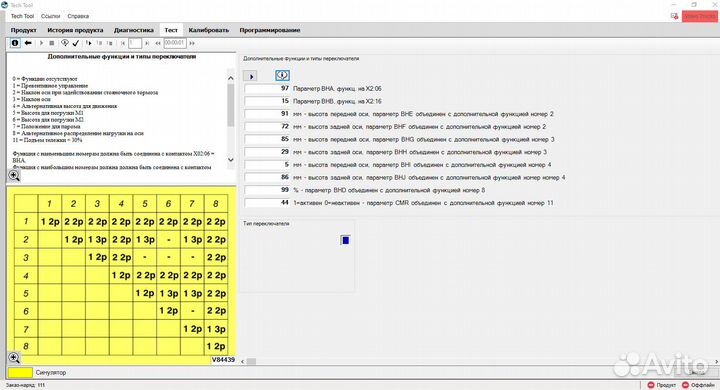720x390 pixels.
Task: Click the 'Параметр BHB, функц. на X2:16' label
Action: 337,102
